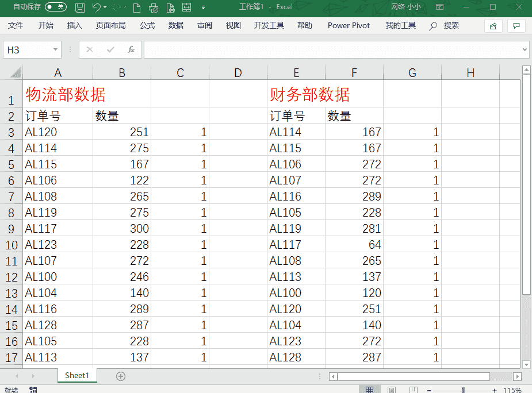Open the 文件 menu
The height and width of the screenshot is (393, 532).
click(x=16, y=25)
